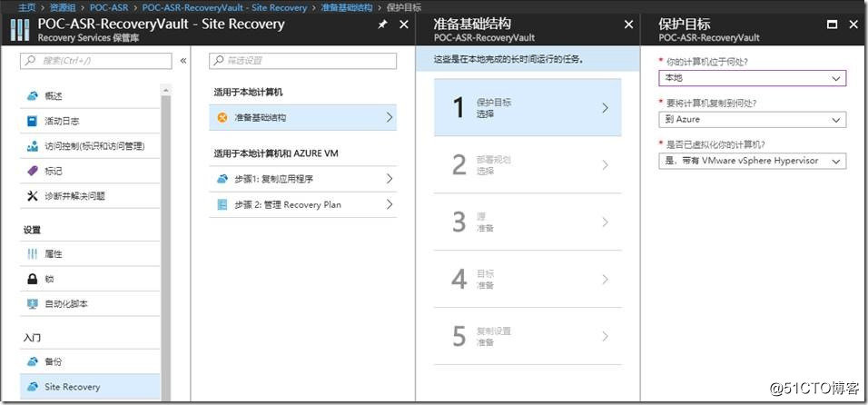Screen dimensions: 868x405
Task: Open the VMware vSphere Hypervisor dropdown
Action: point(753,161)
